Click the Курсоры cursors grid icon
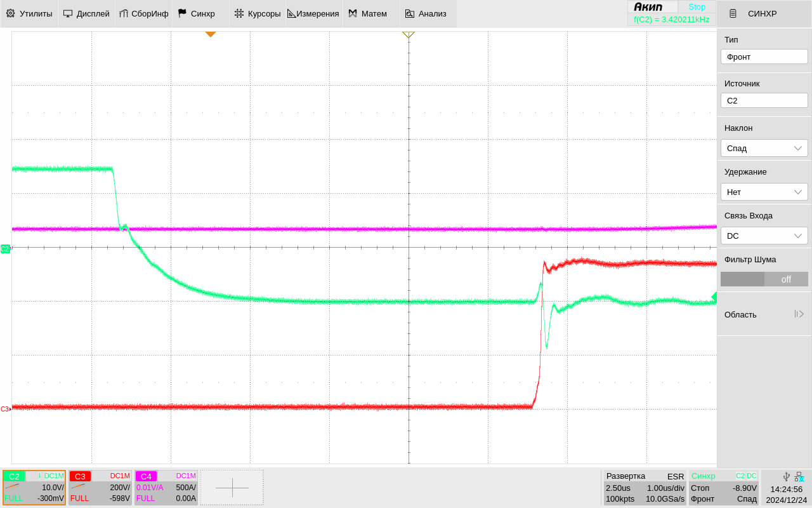Image resolution: width=812 pixels, height=508 pixels. pyautogui.click(x=239, y=13)
